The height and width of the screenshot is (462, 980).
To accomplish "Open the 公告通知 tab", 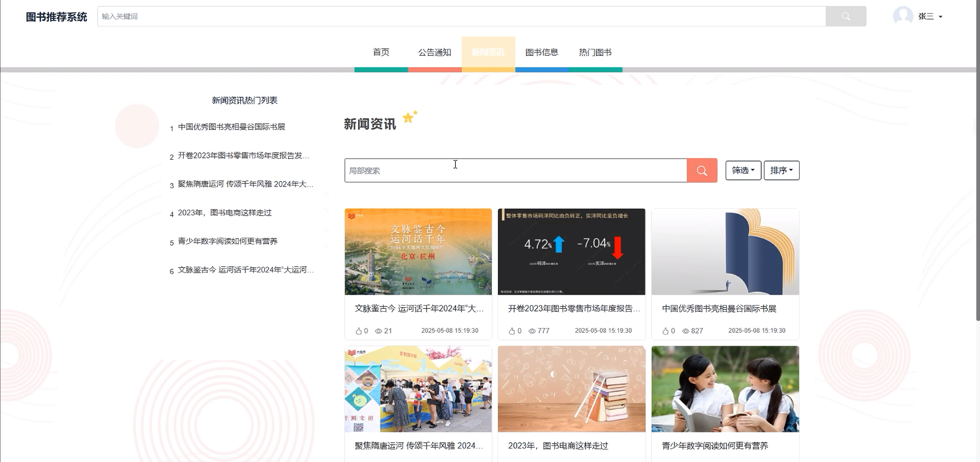I will [434, 52].
